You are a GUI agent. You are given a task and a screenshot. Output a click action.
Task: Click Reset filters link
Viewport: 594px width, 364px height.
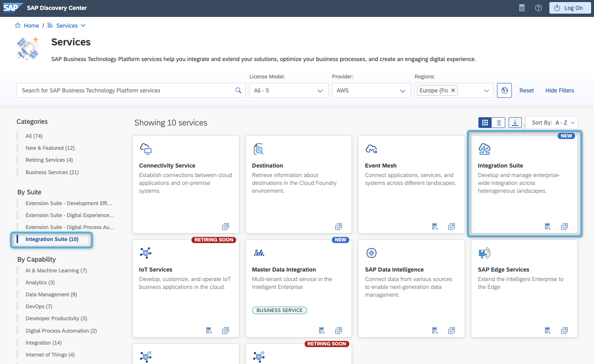coord(527,90)
